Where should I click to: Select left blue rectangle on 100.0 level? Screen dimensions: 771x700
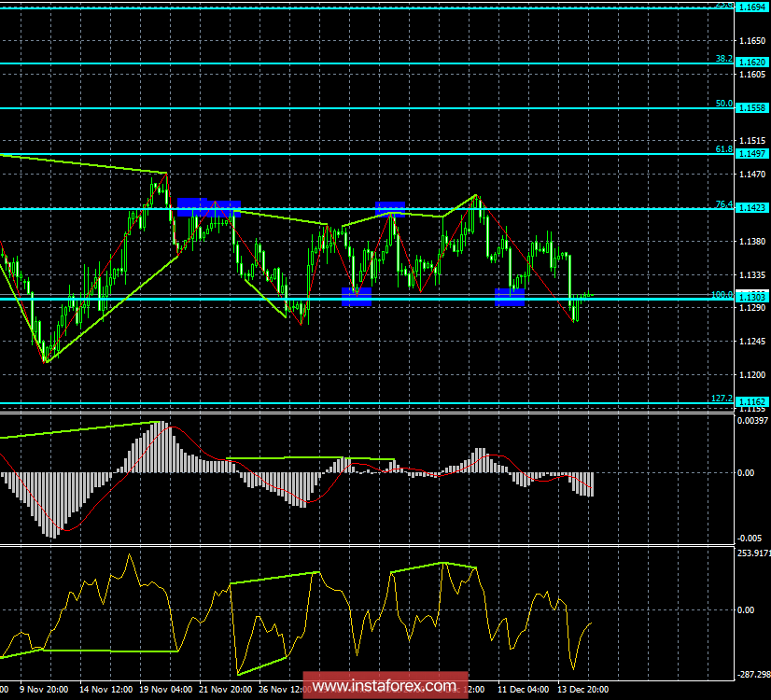tap(357, 296)
